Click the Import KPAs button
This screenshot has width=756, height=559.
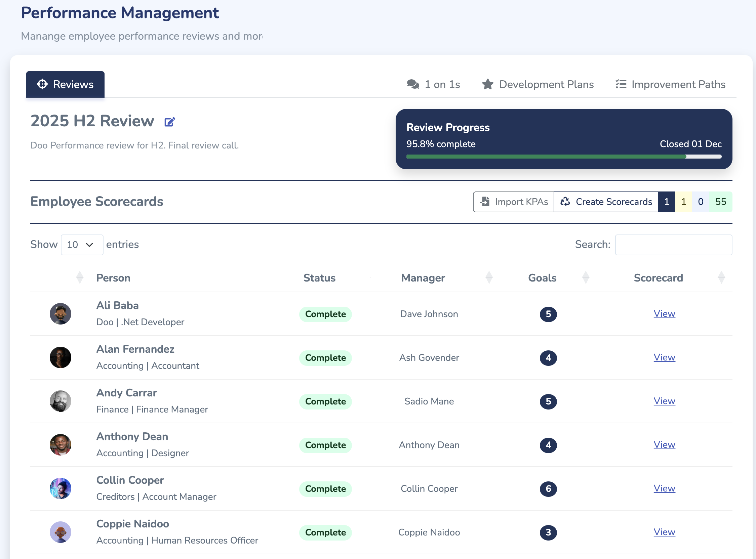click(x=514, y=202)
